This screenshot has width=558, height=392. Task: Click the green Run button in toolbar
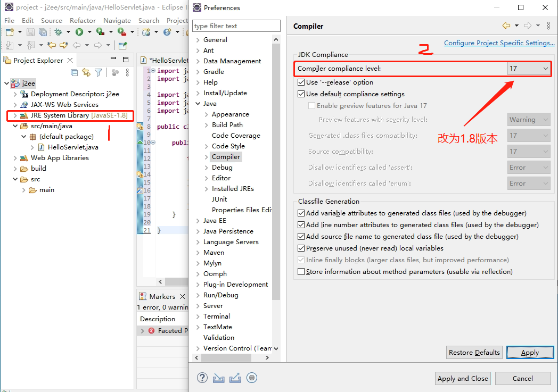coord(79,32)
